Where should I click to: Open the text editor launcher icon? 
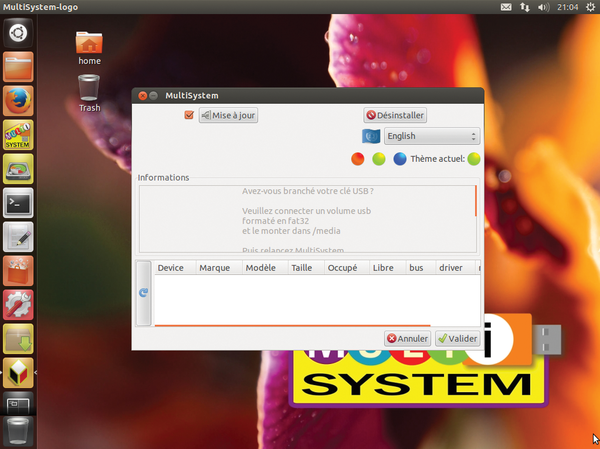[18, 237]
